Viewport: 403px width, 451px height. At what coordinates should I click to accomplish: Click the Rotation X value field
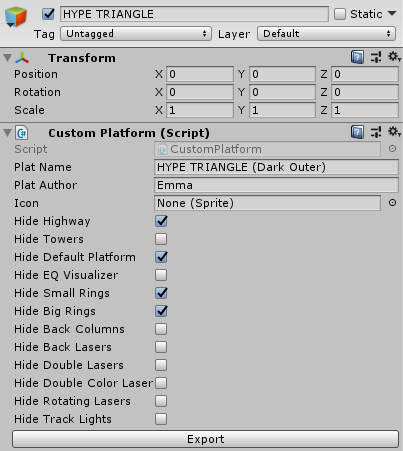click(x=200, y=92)
